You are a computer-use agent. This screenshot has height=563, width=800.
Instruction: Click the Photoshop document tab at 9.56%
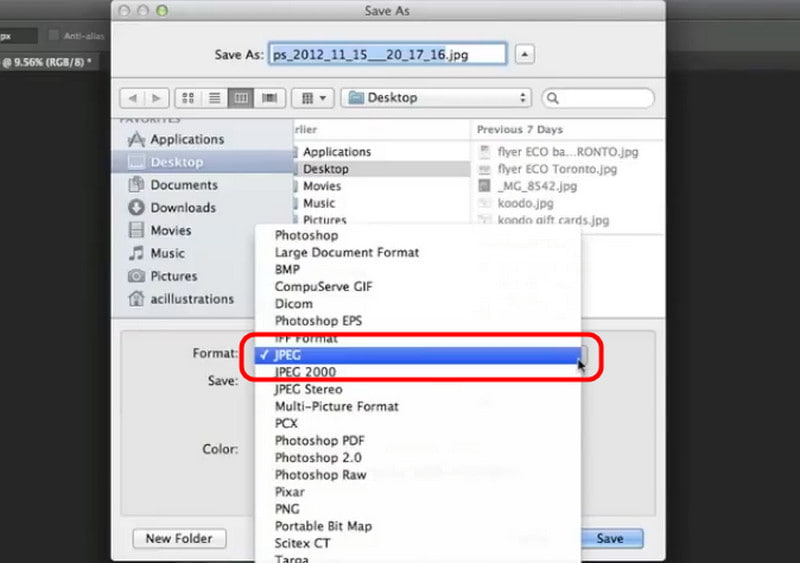[x=47, y=62]
